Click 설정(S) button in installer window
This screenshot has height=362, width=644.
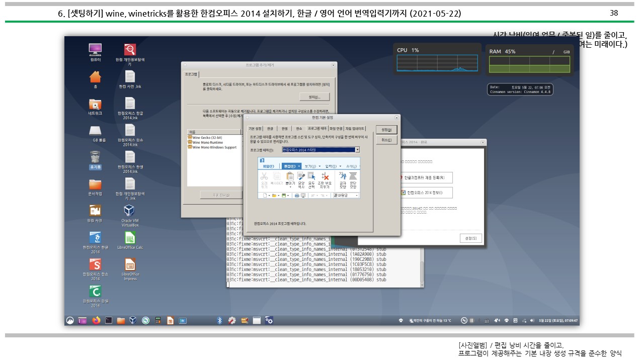point(471,238)
